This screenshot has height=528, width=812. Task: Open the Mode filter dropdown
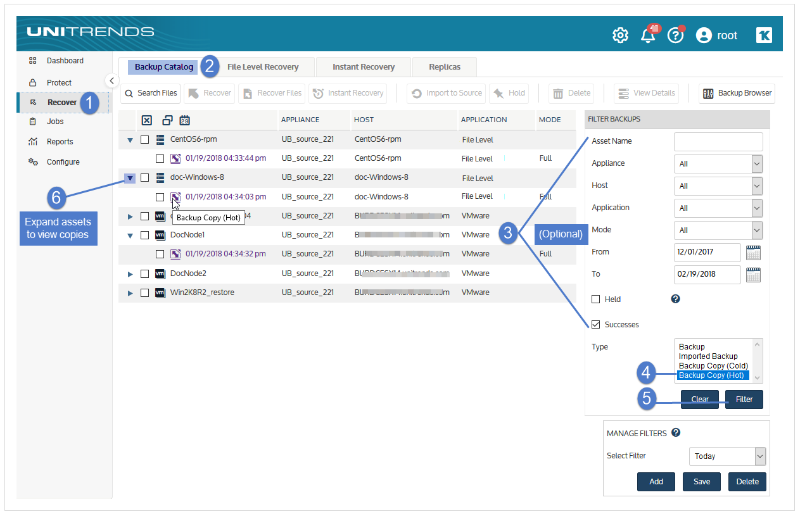coord(718,230)
